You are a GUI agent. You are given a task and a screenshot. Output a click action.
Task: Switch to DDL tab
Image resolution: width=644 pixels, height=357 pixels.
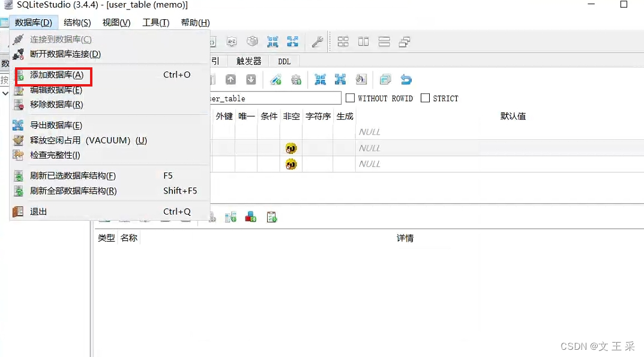click(x=284, y=61)
